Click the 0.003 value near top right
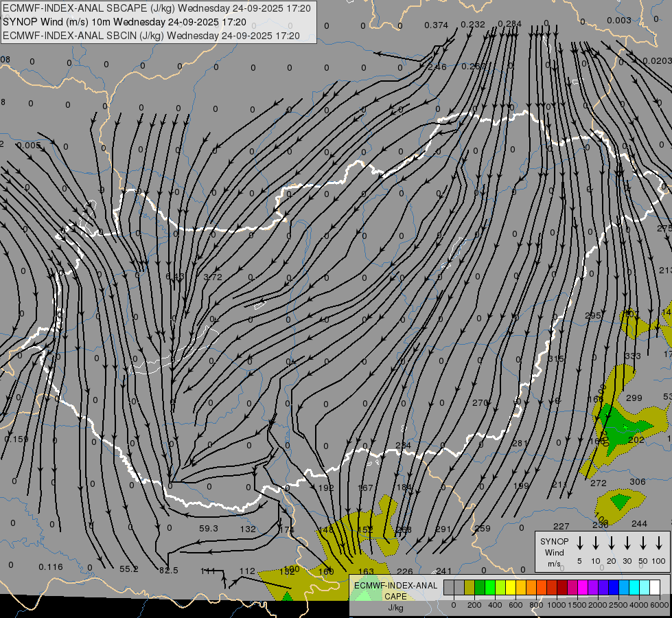Image resolution: width=672 pixels, height=618 pixels. point(619,20)
